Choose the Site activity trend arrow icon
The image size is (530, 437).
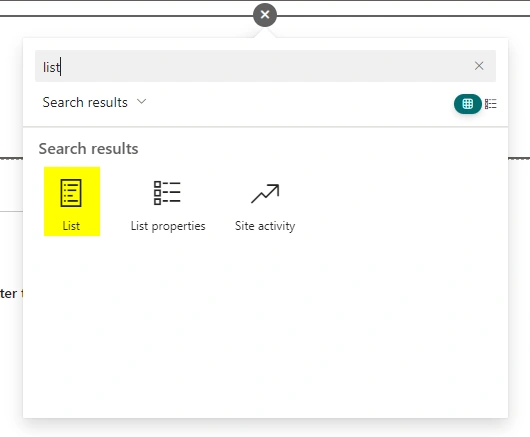[265, 193]
